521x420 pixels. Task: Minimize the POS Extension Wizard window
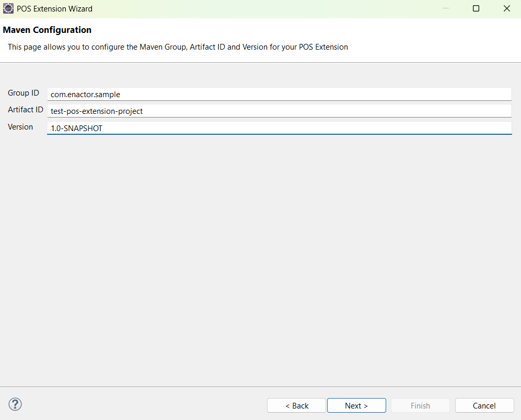tap(445, 8)
